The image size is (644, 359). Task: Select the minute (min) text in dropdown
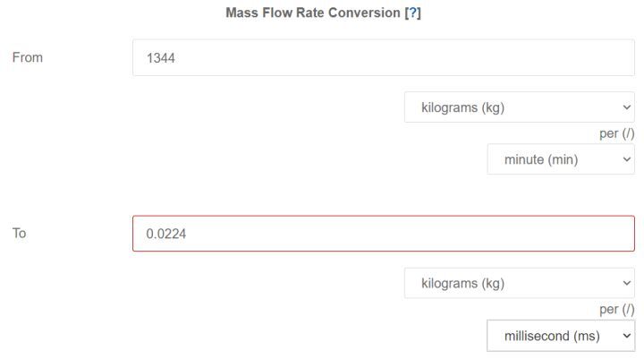540,159
